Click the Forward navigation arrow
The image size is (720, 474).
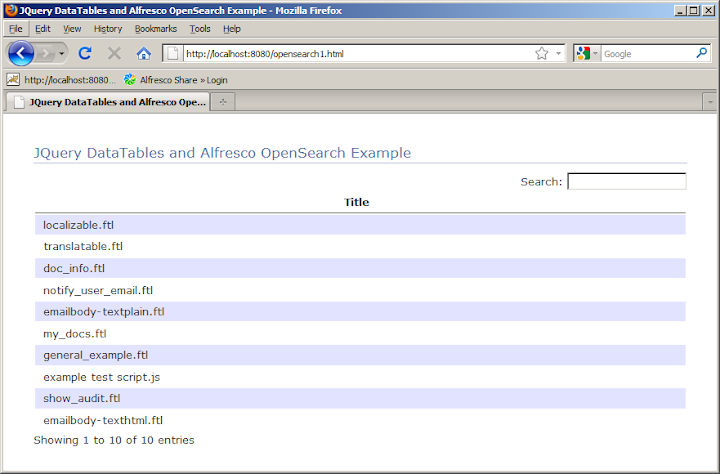45,54
